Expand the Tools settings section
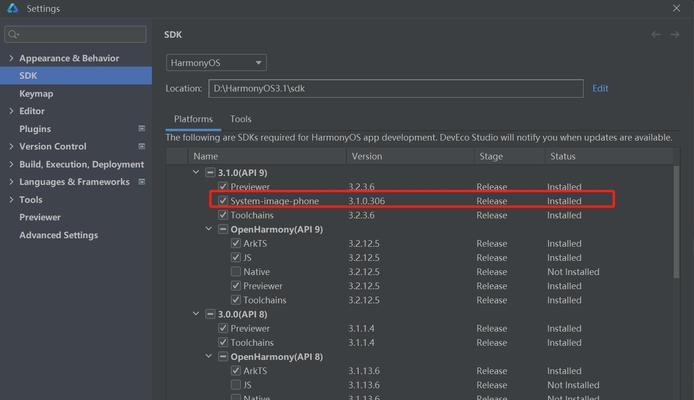The height and width of the screenshot is (400, 694). pos(11,200)
